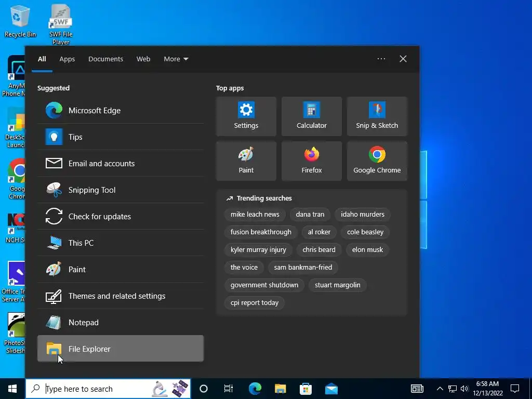Search trending topic elon musk

point(367,250)
